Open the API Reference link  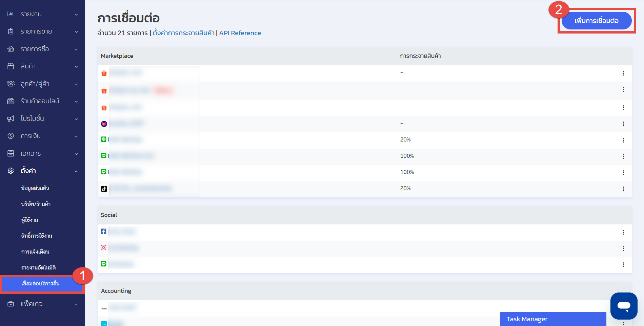click(x=240, y=33)
